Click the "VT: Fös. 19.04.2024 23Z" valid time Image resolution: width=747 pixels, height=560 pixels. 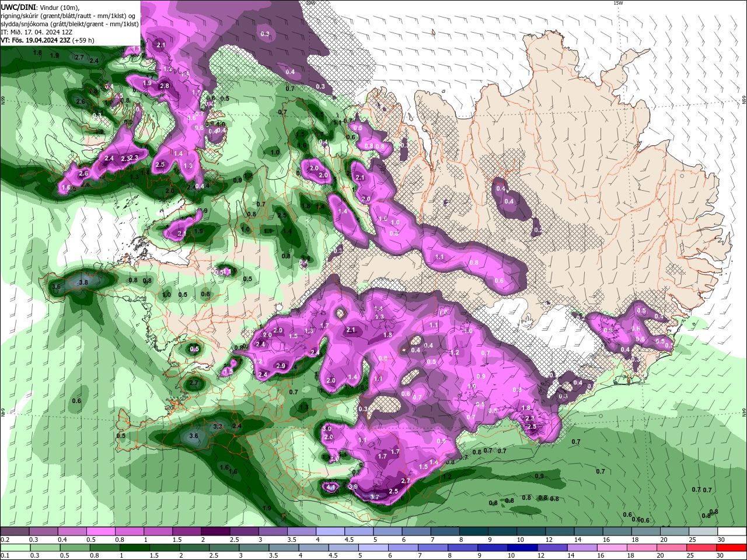click(36, 40)
